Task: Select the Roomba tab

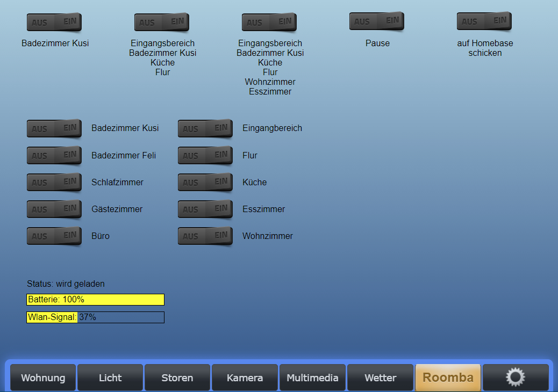Action: [x=448, y=378]
